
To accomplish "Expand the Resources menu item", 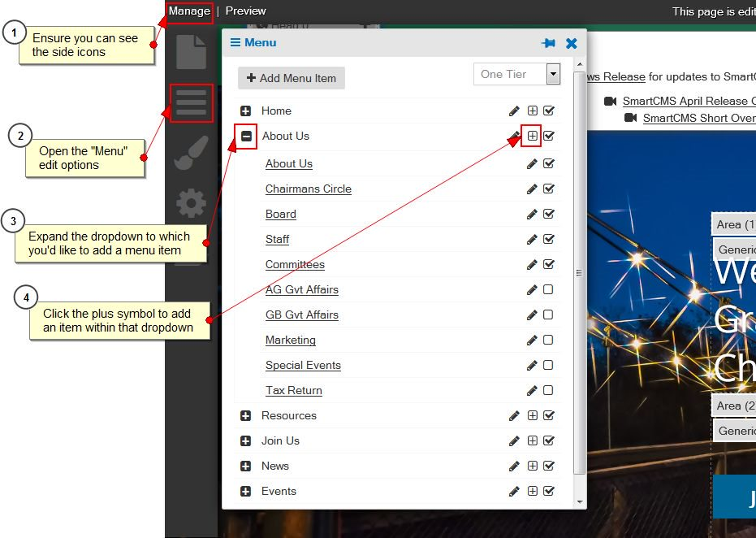I will pyautogui.click(x=246, y=416).
